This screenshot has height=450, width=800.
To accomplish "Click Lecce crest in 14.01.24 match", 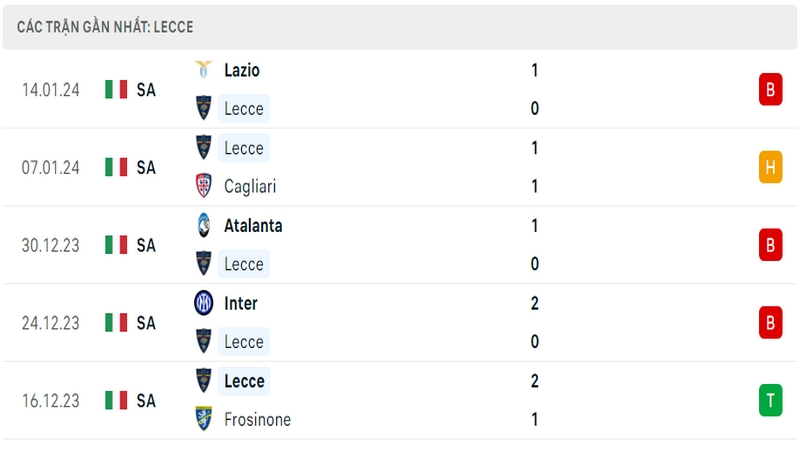I will [204, 108].
